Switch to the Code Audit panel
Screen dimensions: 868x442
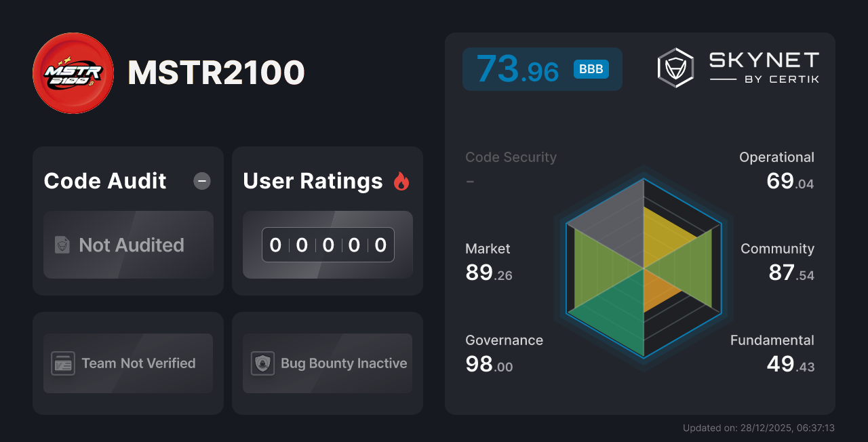tap(128, 220)
